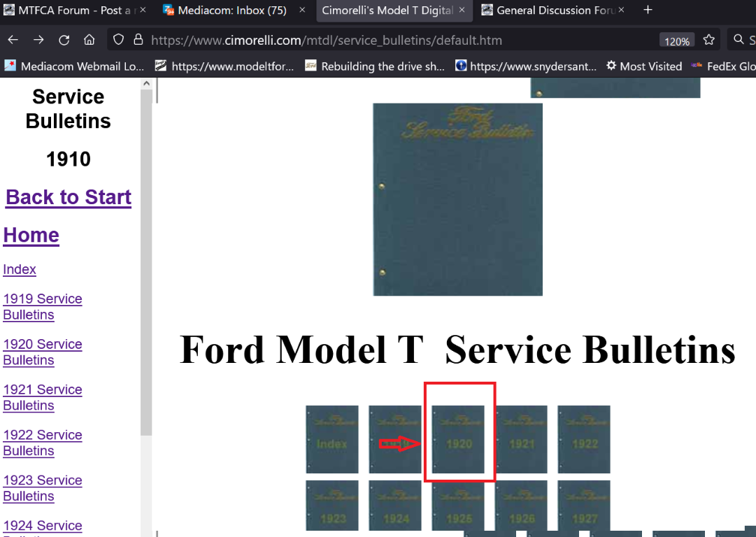Open the 1921 Service Bulletins sidebar link
The image size is (756, 537).
coord(42,397)
